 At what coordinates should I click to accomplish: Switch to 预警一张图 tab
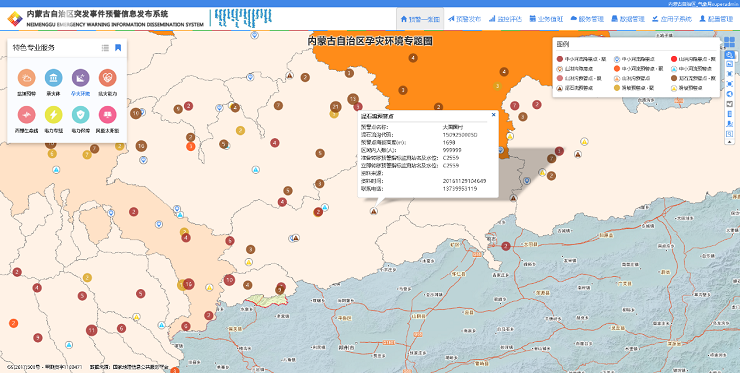click(420, 19)
